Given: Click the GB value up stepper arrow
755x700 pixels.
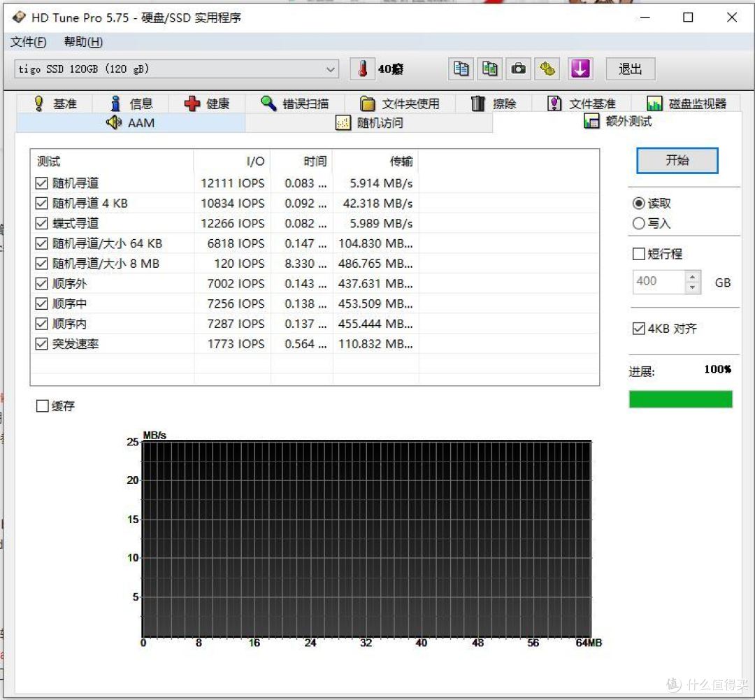Looking at the screenshot, I should [x=691, y=277].
